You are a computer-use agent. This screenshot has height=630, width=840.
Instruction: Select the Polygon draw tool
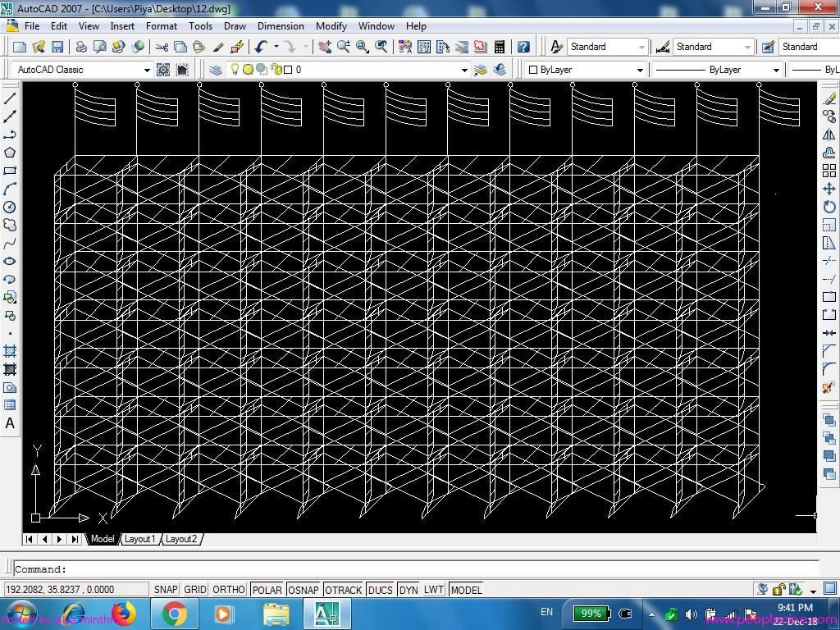(x=10, y=153)
